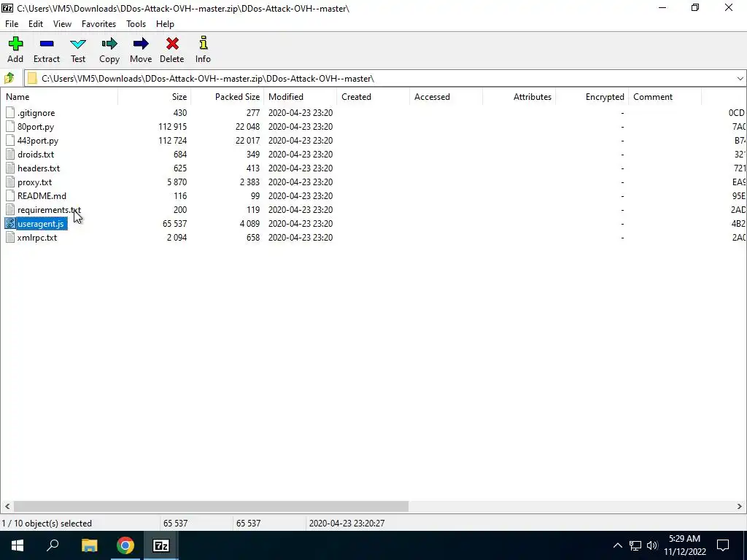Viewport: 747px width, 560px height.
Task: Open the Help menu
Action: pos(165,24)
